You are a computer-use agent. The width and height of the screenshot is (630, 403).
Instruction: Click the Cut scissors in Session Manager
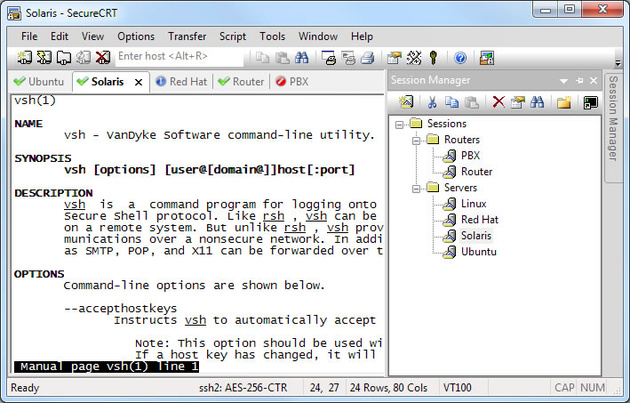click(x=432, y=102)
